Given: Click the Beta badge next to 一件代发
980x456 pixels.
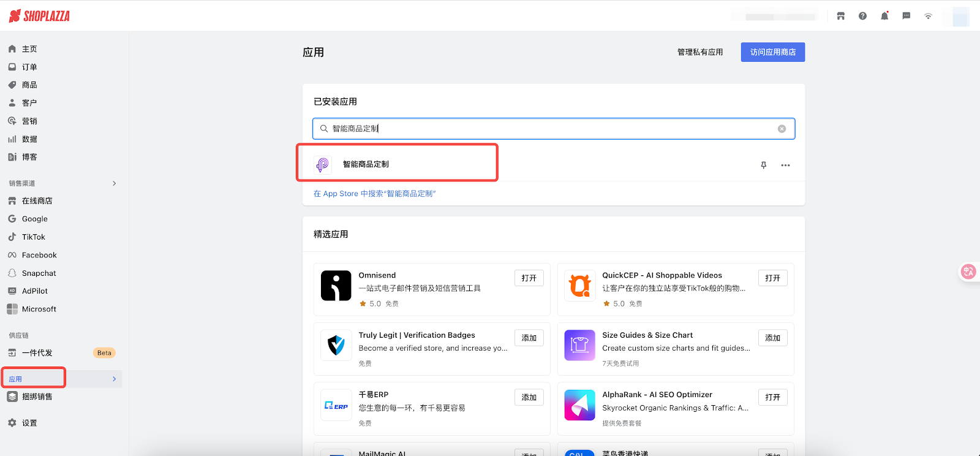Looking at the screenshot, I should tap(104, 353).
